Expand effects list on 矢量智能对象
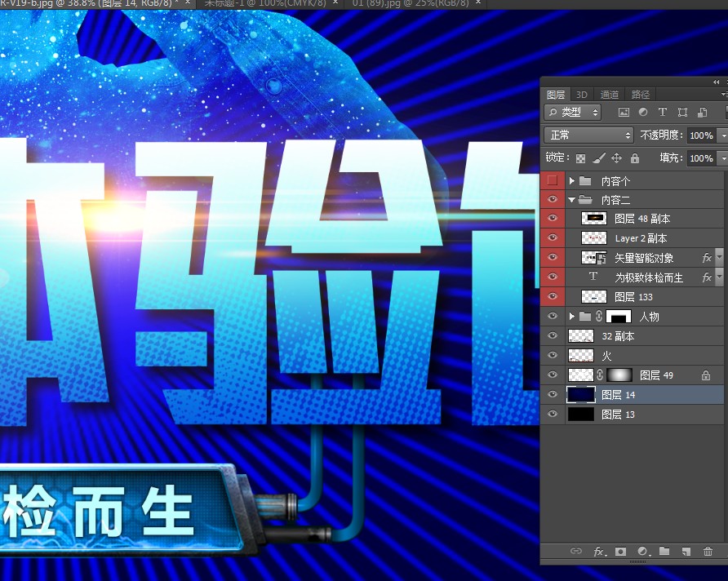This screenshot has height=581, width=728. click(x=720, y=257)
